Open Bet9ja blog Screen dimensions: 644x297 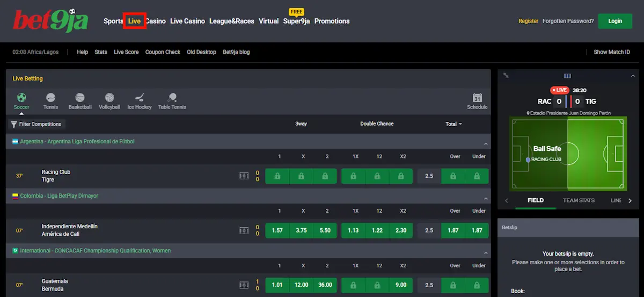(x=236, y=52)
